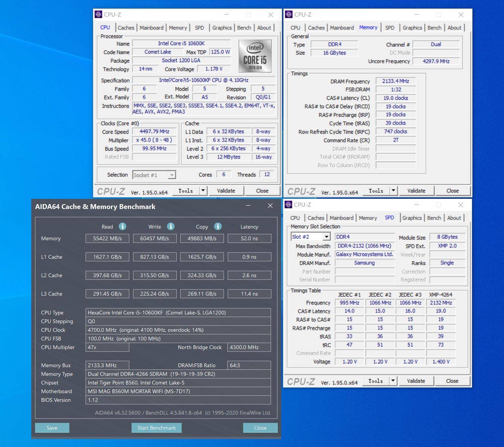The width and height of the screenshot is (504, 447).
Task: Click the Max Bandwidth DDR4-2132 field
Action: [365, 246]
